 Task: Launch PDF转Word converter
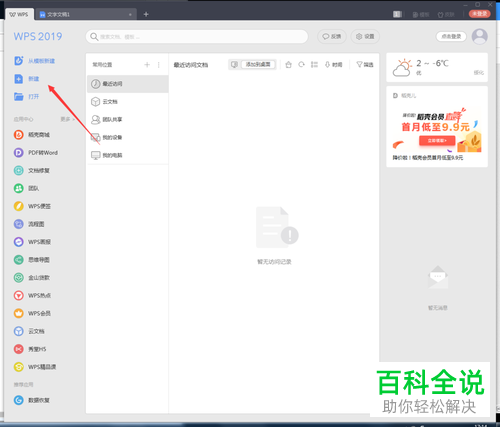(x=36, y=153)
